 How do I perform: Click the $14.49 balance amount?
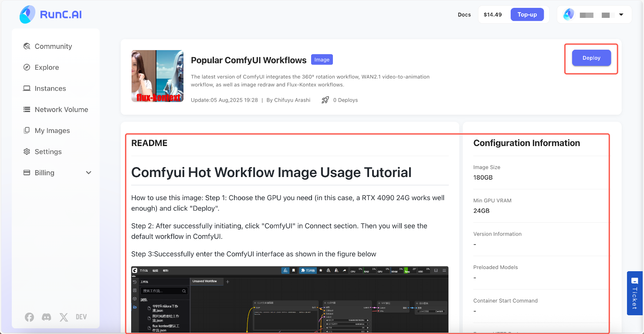(x=493, y=15)
